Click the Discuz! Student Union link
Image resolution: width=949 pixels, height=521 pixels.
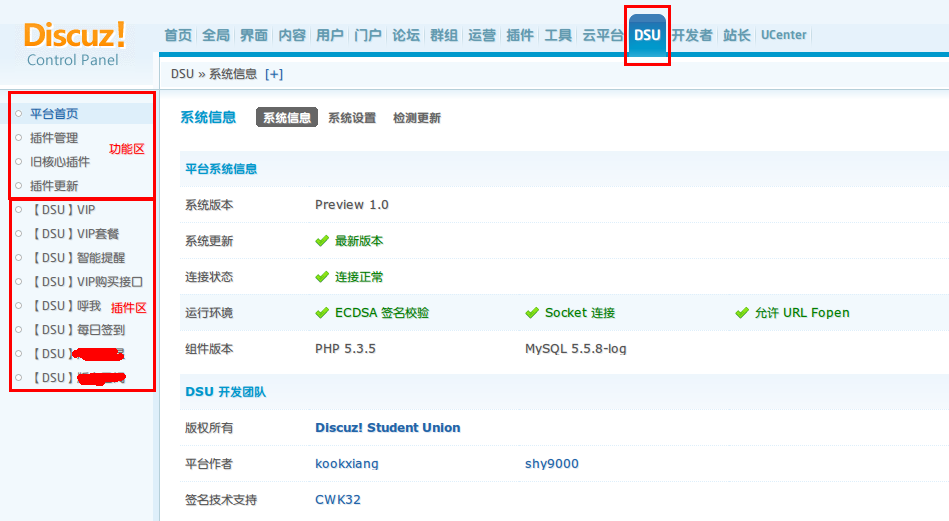(x=388, y=428)
